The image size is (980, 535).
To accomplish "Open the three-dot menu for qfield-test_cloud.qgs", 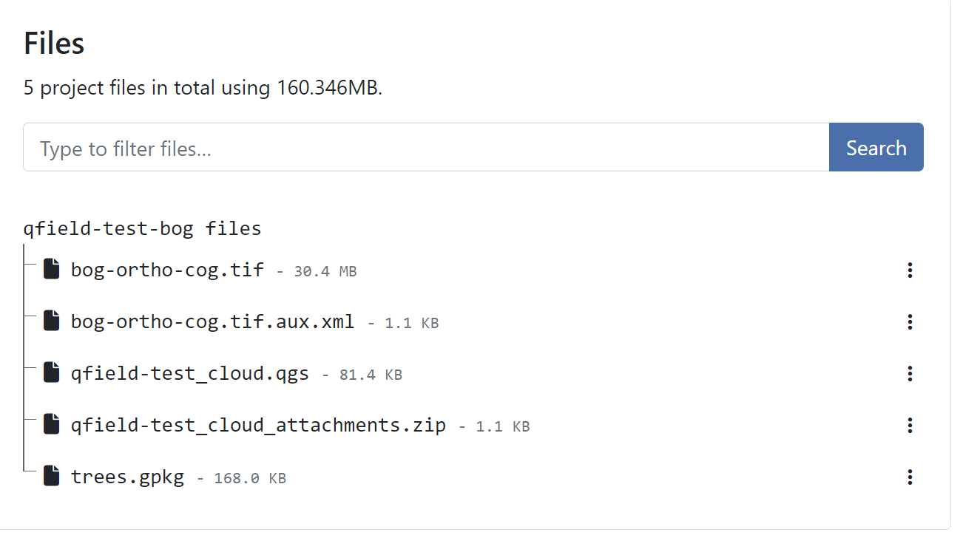I will coord(910,374).
